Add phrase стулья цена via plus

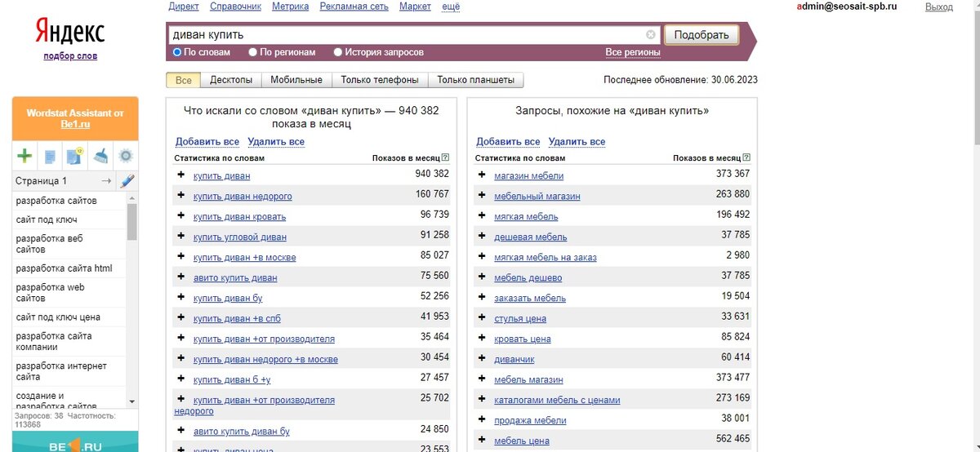(x=482, y=318)
